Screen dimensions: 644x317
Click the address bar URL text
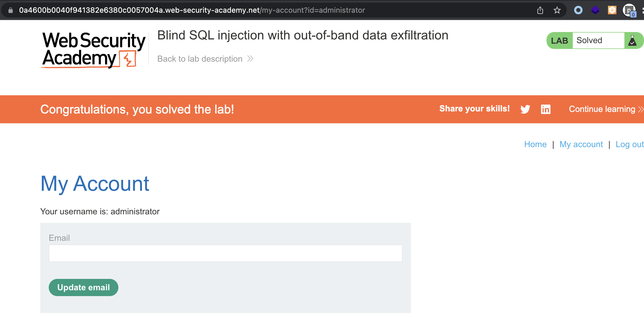point(192,10)
